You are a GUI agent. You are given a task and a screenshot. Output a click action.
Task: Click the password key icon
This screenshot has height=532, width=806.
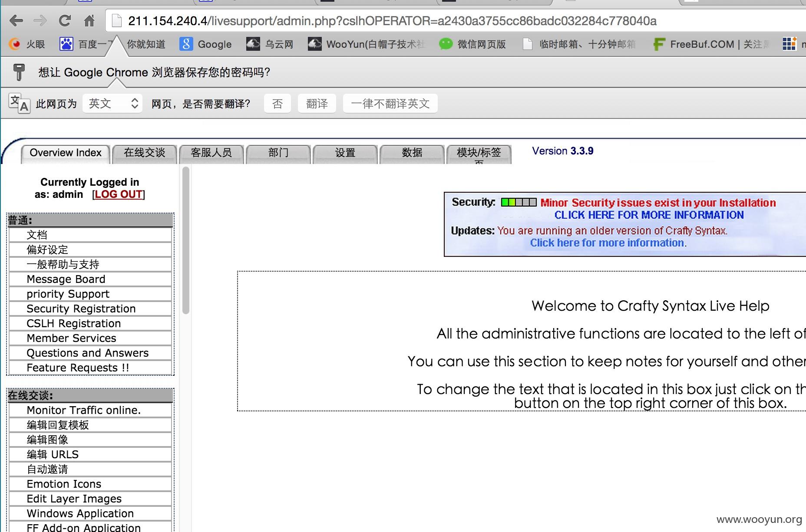[19, 72]
